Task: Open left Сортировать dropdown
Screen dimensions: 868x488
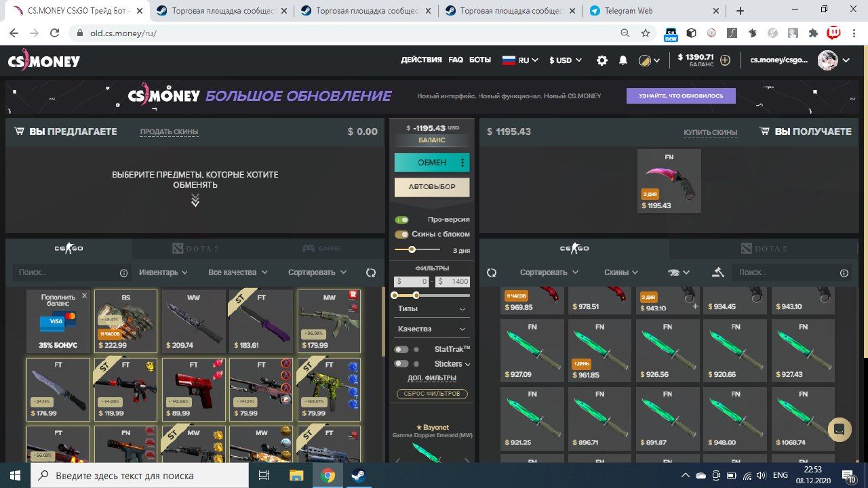Action: point(317,272)
